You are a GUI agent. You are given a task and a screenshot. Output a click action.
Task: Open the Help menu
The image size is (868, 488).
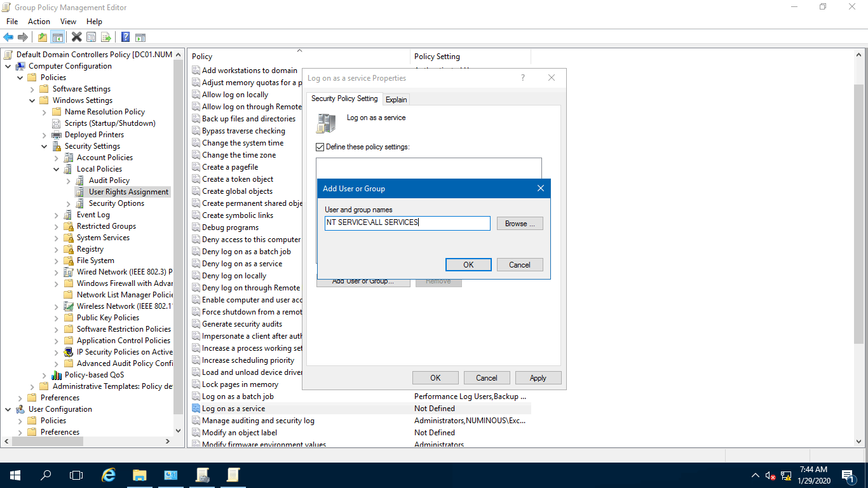(94, 22)
